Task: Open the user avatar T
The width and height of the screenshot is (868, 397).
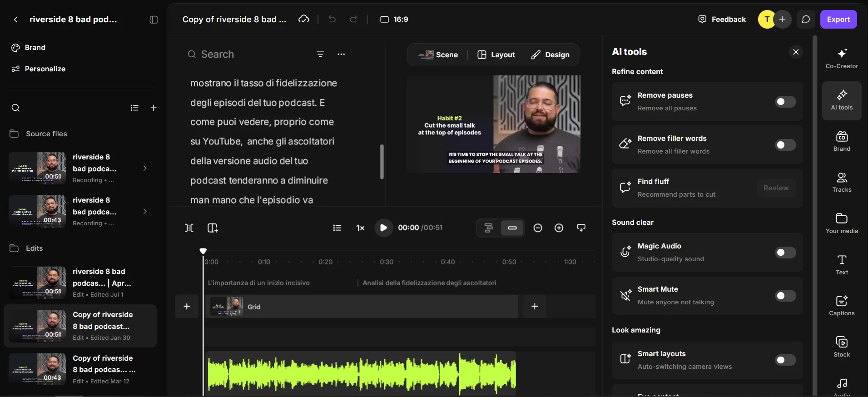Action: point(767,19)
